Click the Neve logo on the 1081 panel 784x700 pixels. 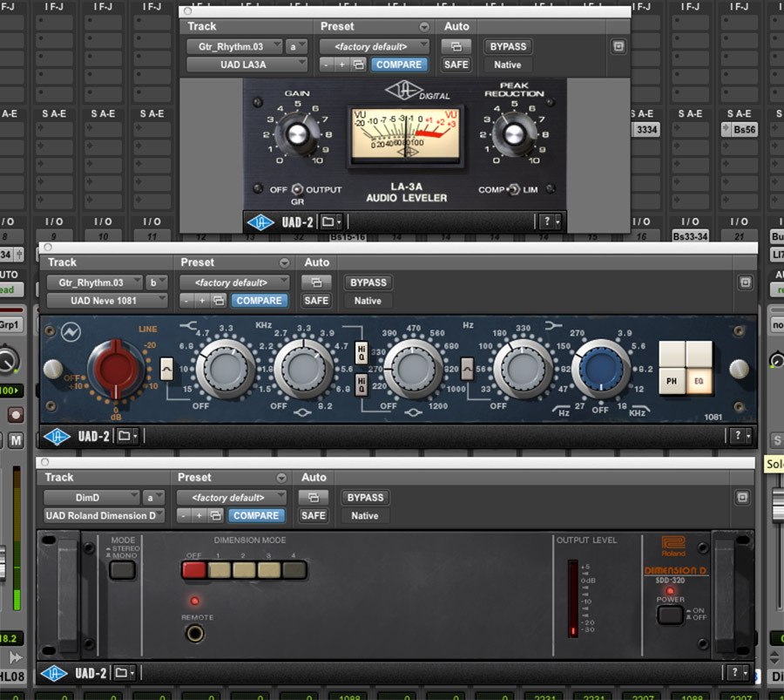tap(71, 332)
